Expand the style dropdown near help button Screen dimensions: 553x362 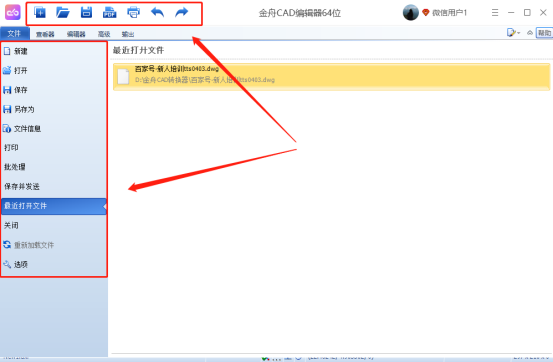[x=513, y=33]
